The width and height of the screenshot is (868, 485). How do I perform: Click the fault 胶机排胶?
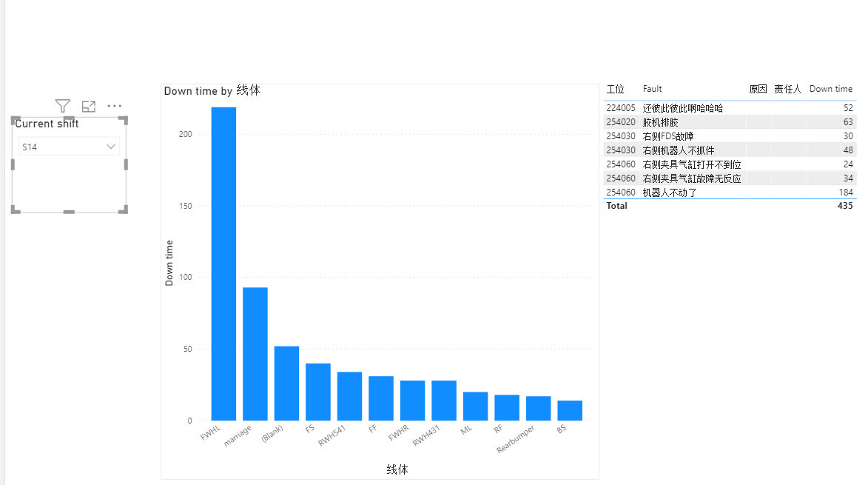pos(660,121)
